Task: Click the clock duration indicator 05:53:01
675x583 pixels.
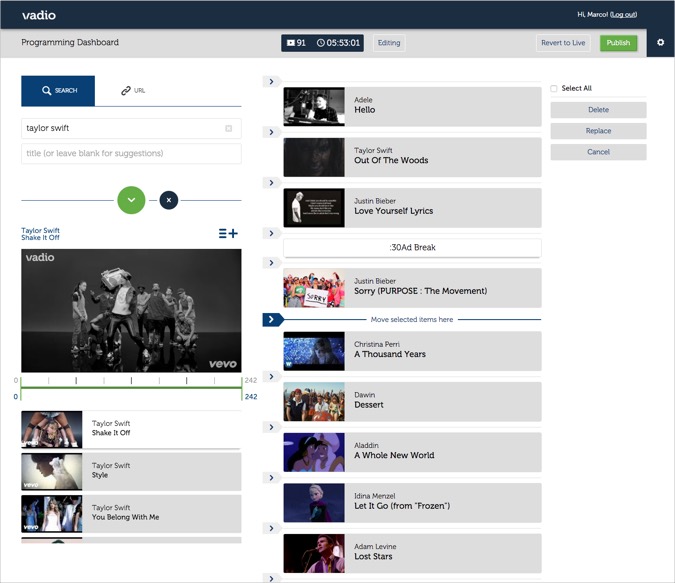Action: point(338,43)
